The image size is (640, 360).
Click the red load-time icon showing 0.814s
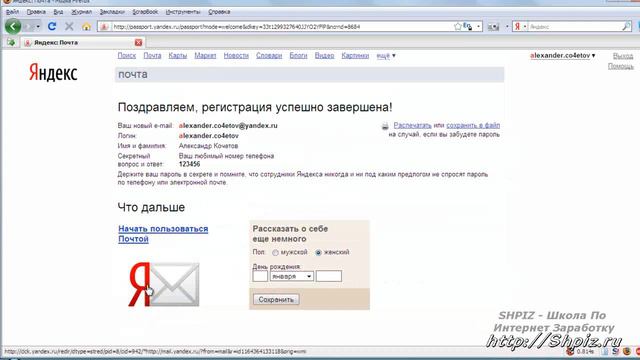(x=571, y=351)
